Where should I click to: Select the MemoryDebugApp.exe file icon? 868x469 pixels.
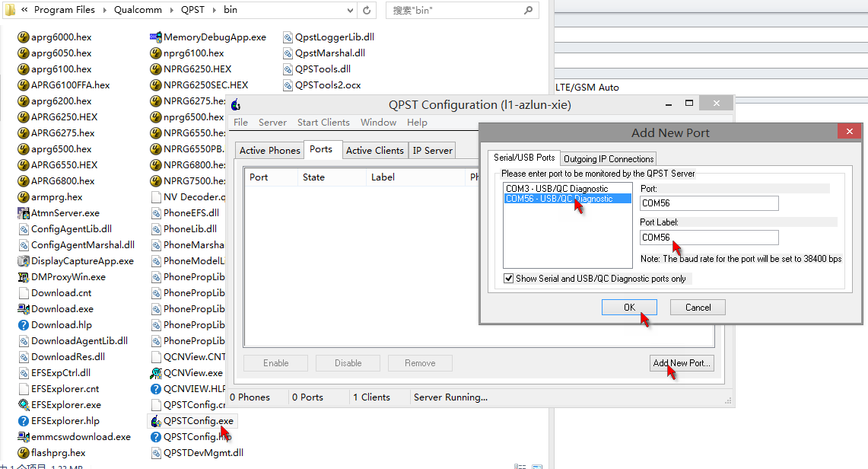156,37
